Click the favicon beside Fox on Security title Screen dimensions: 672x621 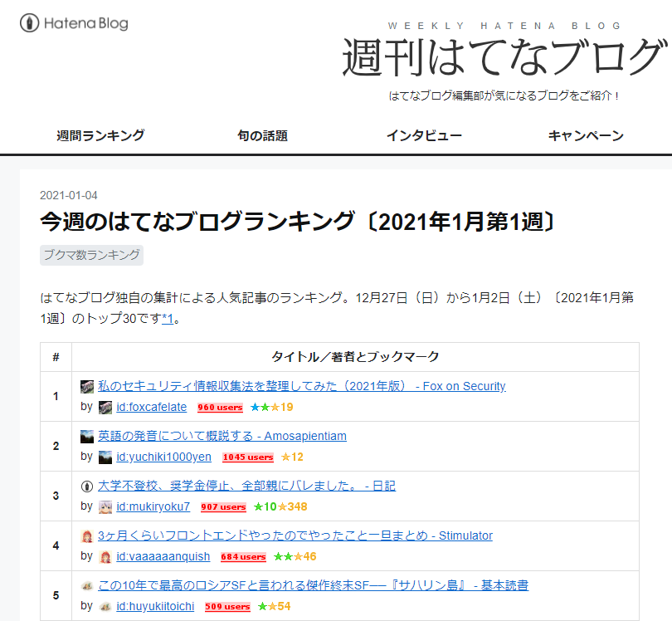tap(87, 386)
